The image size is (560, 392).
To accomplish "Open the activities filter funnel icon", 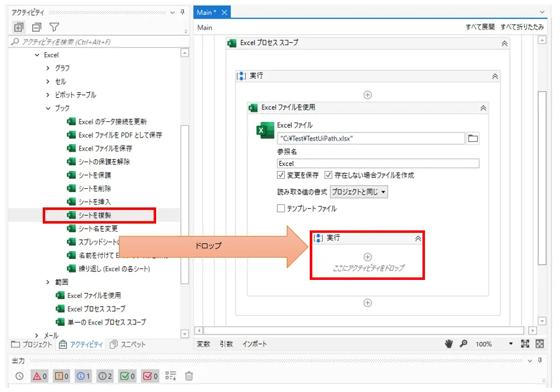I will click(55, 27).
